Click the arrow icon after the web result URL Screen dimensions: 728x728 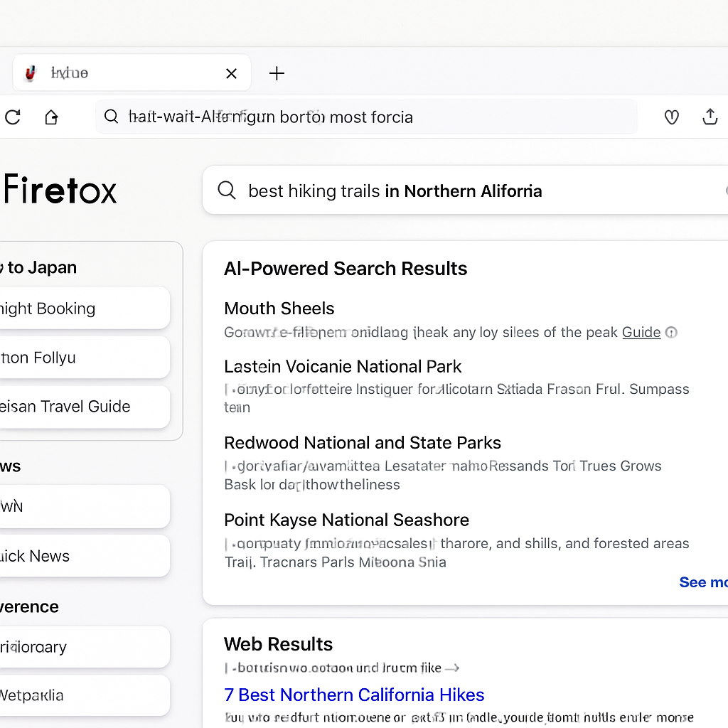pyautogui.click(x=451, y=668)
